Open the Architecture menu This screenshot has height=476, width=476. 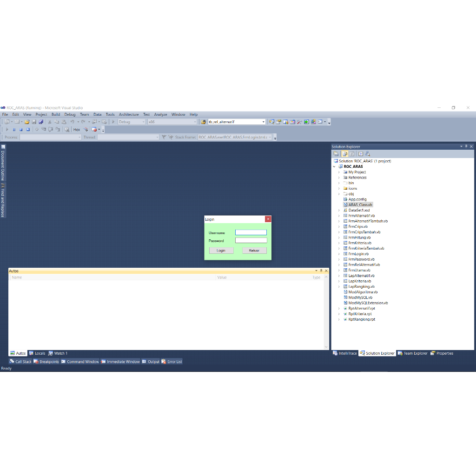[129, 114]
